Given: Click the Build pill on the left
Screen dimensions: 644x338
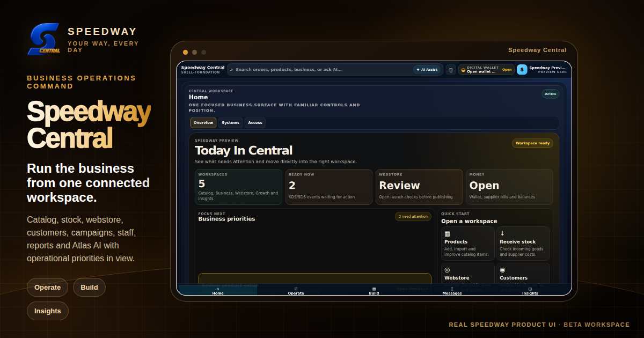Looking at the screenshot, I should [x=89, y=287].
